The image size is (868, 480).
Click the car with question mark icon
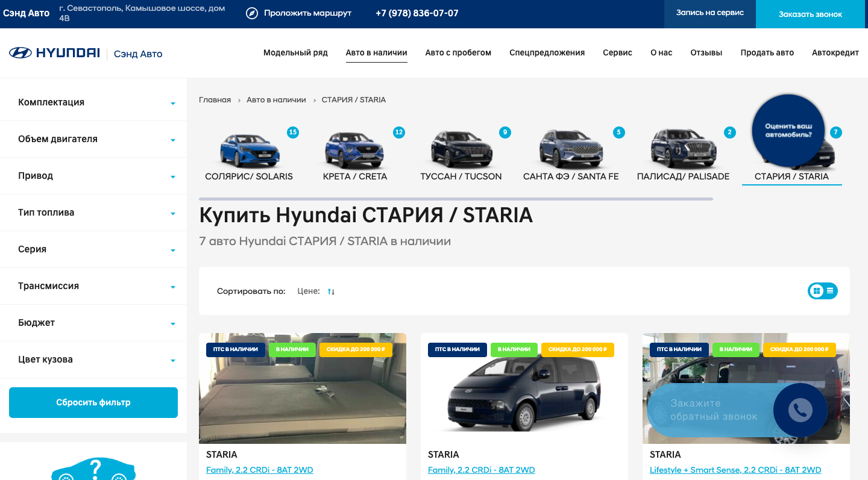pyautogui.click(x=93, y=469)
